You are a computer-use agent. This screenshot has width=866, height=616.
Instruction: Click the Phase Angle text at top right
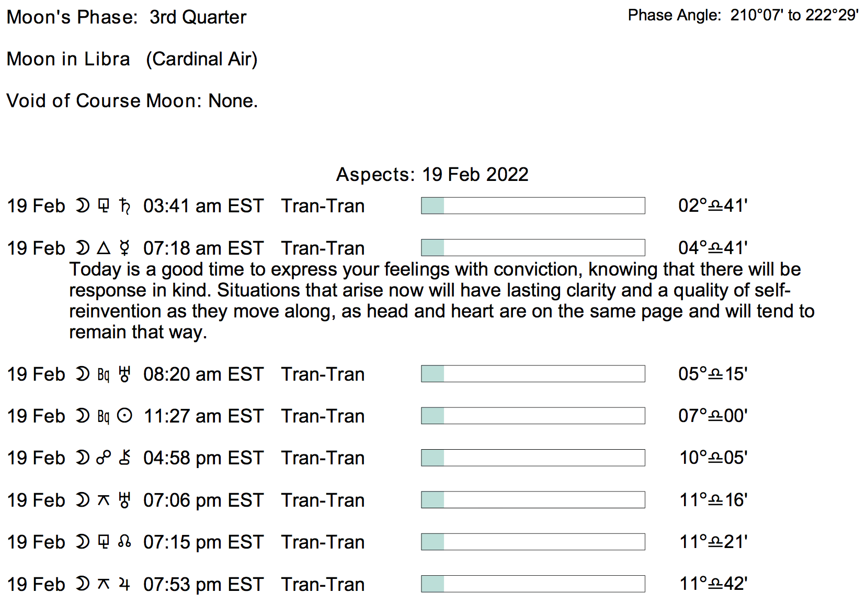click(x=743, y=15)
